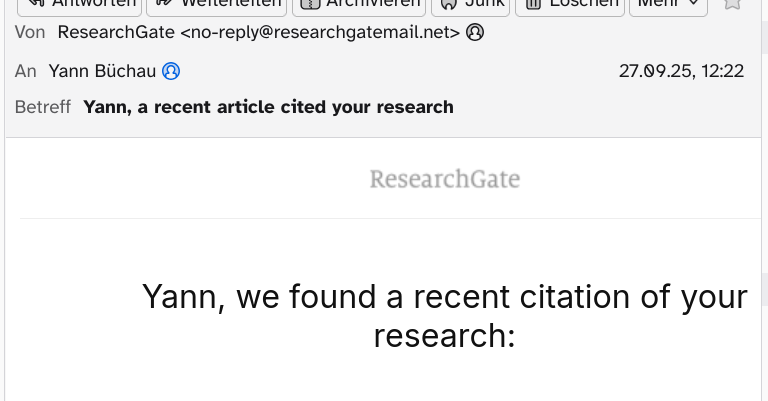The image size is (768, 401).
Task: Click the ResearchGate logo in email body
Action: (x=444, y=180)
